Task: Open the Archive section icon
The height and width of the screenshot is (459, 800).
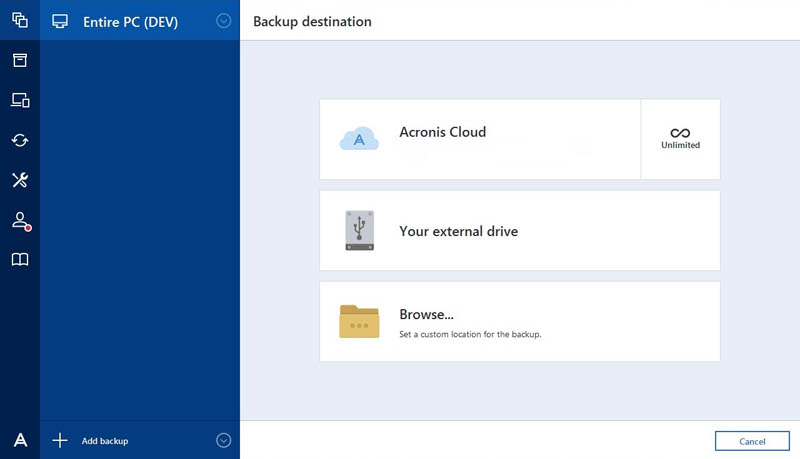Action: point(20,60)
